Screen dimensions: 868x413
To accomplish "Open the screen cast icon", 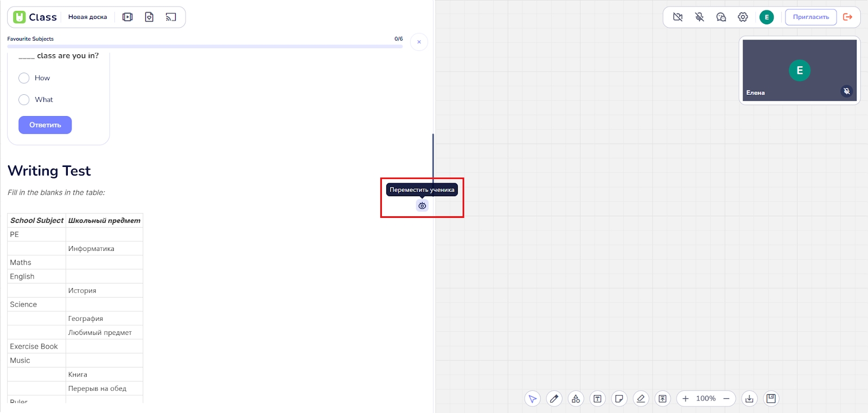I will tap(171, 17).
